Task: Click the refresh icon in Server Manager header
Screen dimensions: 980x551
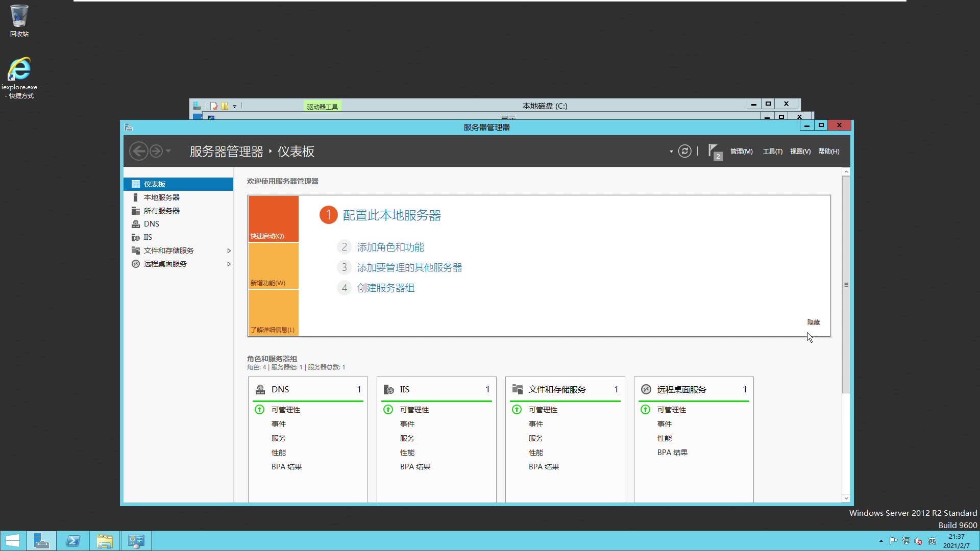Action: click(684, 151)
